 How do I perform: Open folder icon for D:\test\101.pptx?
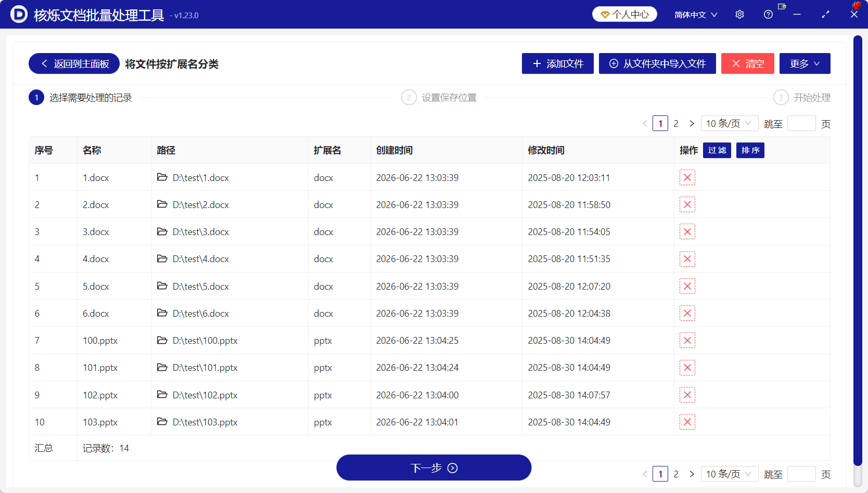(x=162, y=367)
